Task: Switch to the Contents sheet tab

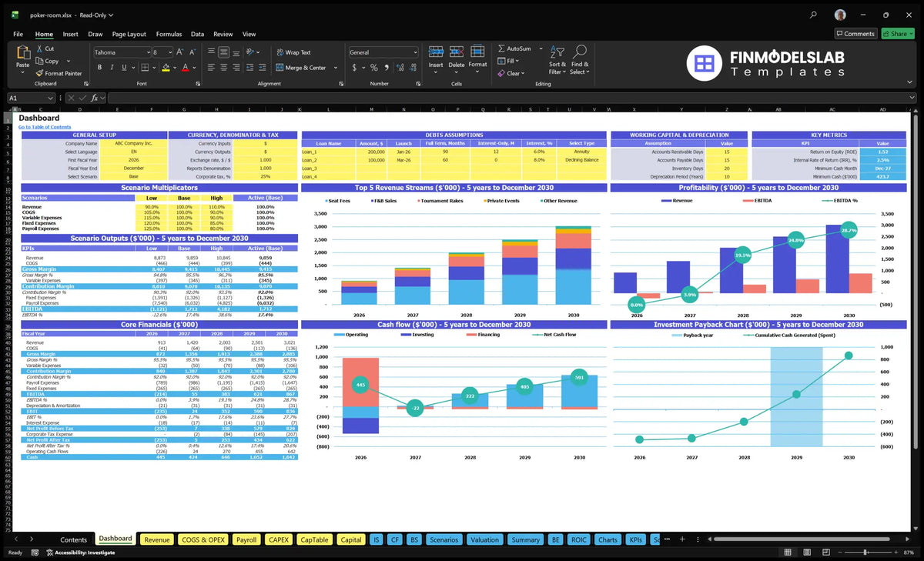Action: (74, 539)
